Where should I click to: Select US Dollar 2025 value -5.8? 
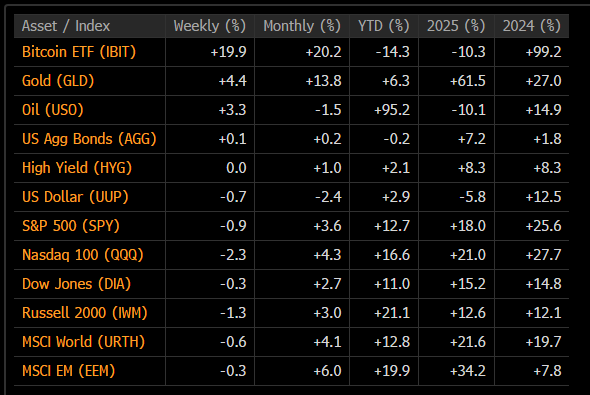click(x=473, y=197)
